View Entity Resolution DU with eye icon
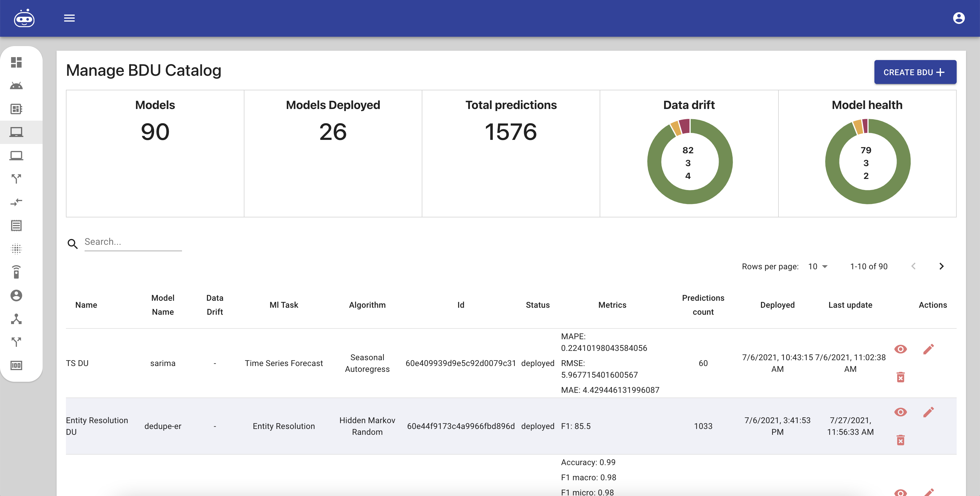The image size is (980, 496). [900, 412]
